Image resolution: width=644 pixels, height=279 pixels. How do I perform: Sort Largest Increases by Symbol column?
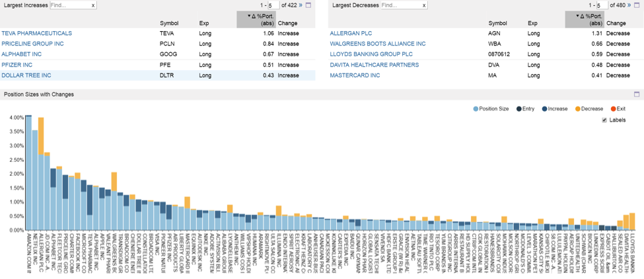pyautogui.click(x=169, y=23)
